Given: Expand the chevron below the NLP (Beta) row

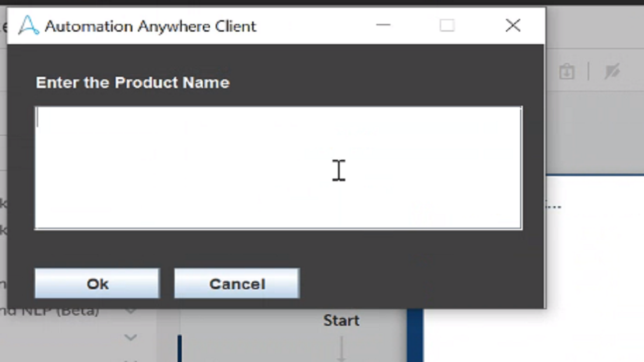Looking at the screenshot, I should 131,337.
